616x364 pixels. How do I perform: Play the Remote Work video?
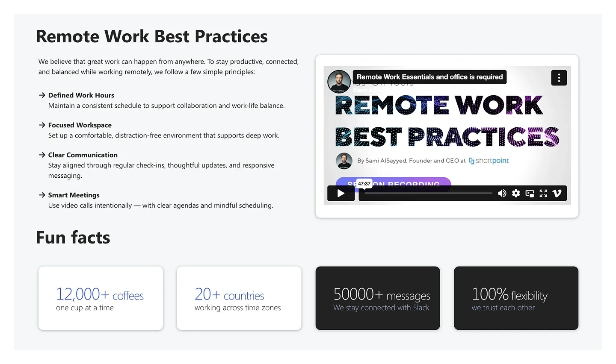341,193
